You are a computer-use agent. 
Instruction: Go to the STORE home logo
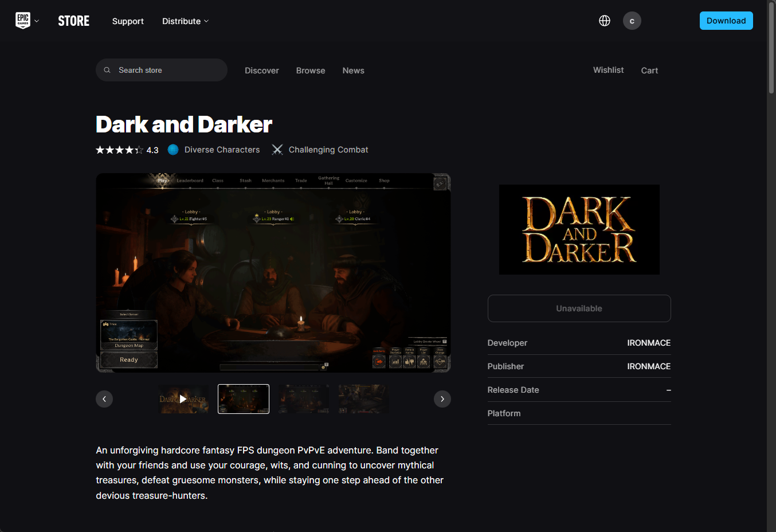(74, 21)
